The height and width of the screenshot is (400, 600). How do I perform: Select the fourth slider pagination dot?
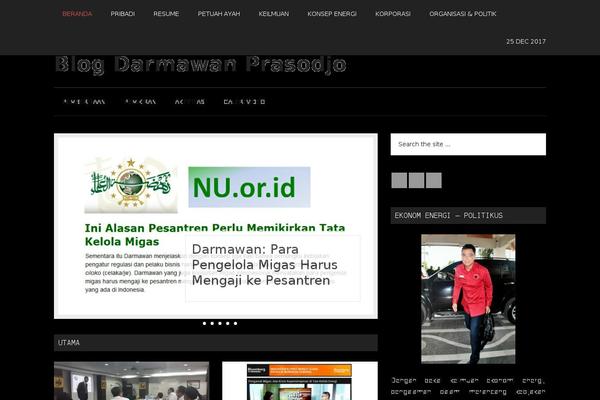(228, 323)
